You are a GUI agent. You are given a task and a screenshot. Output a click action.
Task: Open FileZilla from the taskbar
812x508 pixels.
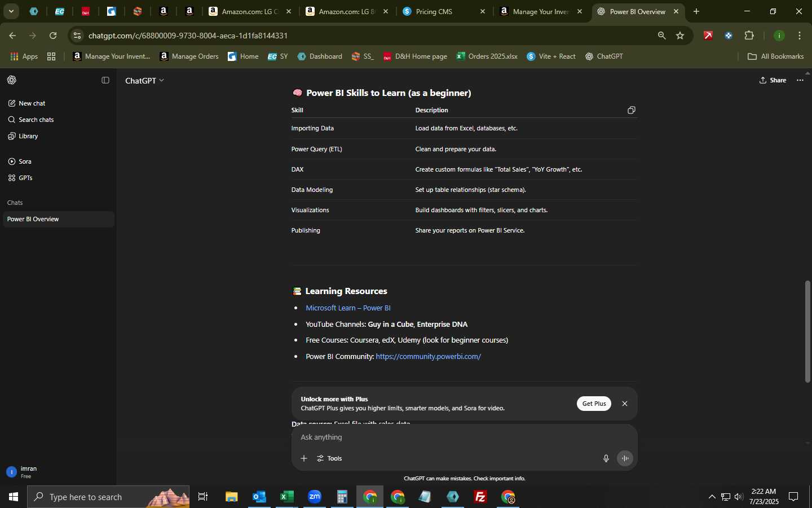coord(480,497)
